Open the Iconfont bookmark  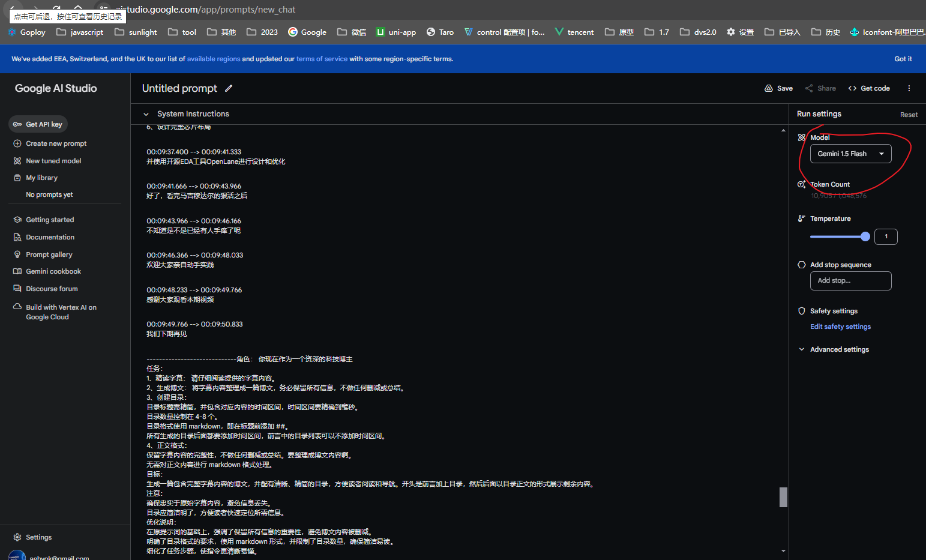pos(887,32)
